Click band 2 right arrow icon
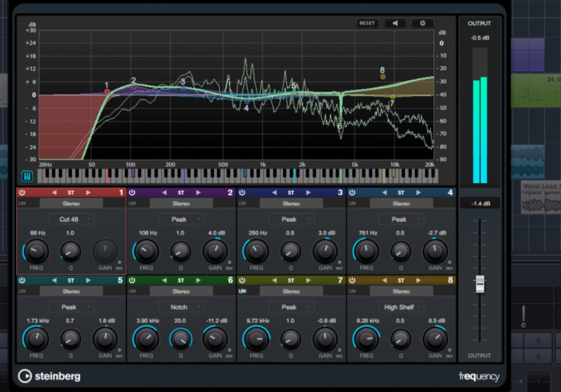Viewport: 561px width, 392px height. [x=199, y=193]
